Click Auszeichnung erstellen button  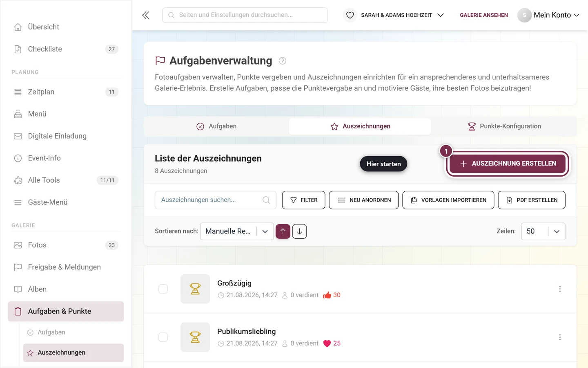tap(507, 164)
